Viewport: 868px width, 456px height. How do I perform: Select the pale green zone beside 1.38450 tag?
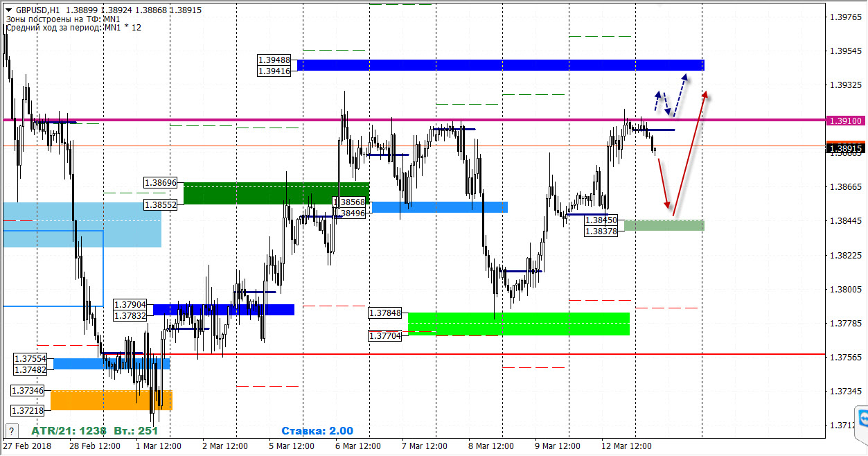pyautogui.click(x=664, y=225)
